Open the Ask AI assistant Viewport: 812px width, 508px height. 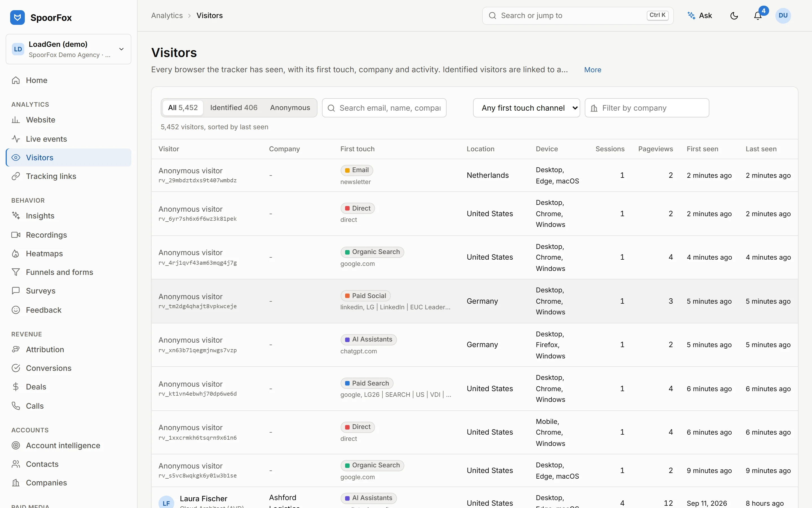700,16
